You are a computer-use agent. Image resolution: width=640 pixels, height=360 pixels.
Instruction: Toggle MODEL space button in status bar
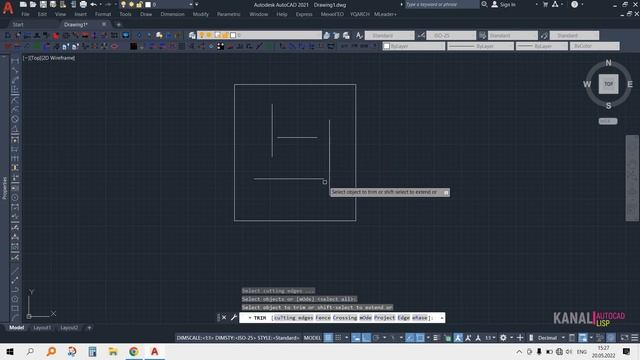(x=312, y=338)
